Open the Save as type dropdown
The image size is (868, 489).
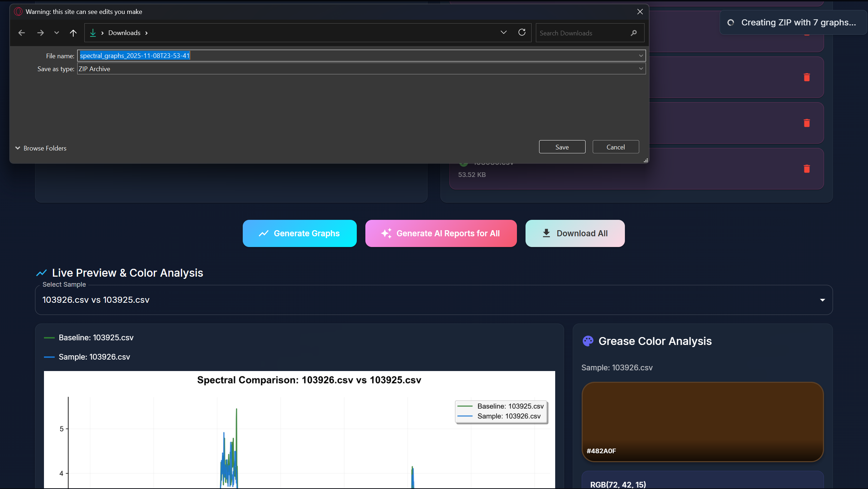[x=641, y=69]
